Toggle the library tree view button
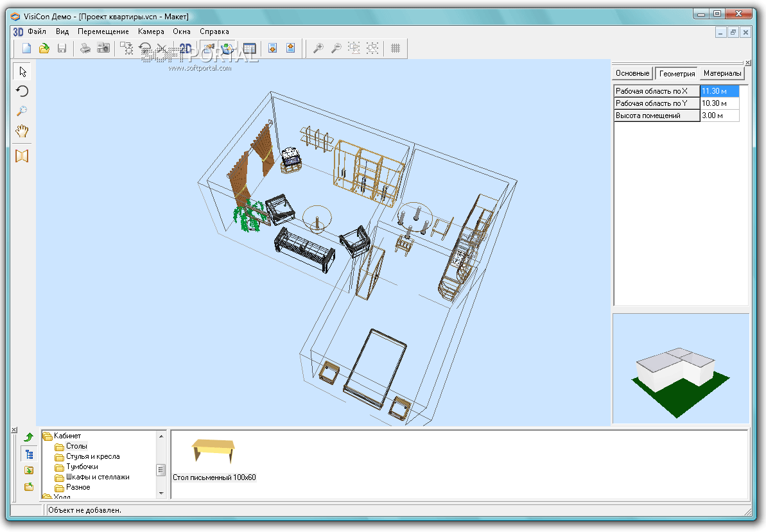Viewport: 766px width, 532px height. pyautogui.click(x=29, y=454)
